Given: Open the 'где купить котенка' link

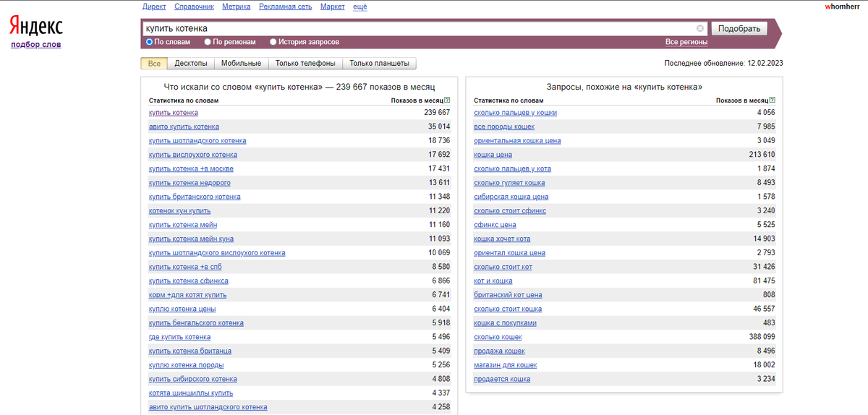Looking at the screenshot, I should [180, 337].
